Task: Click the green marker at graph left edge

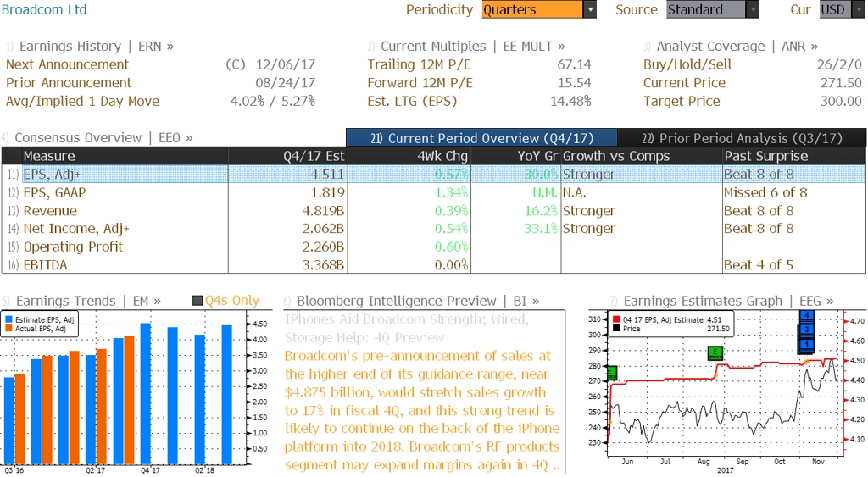Action: pyautogui.click(x=612, y=373)
